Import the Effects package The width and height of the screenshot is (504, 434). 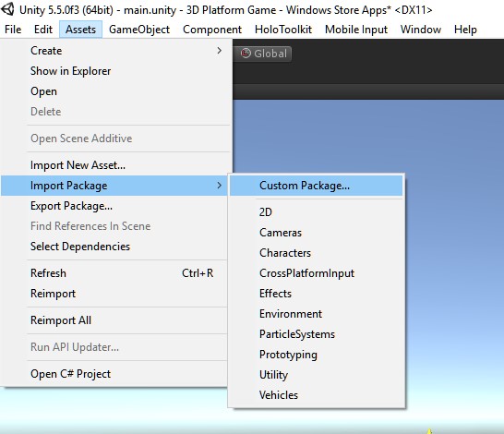click(x=317, y=294)
